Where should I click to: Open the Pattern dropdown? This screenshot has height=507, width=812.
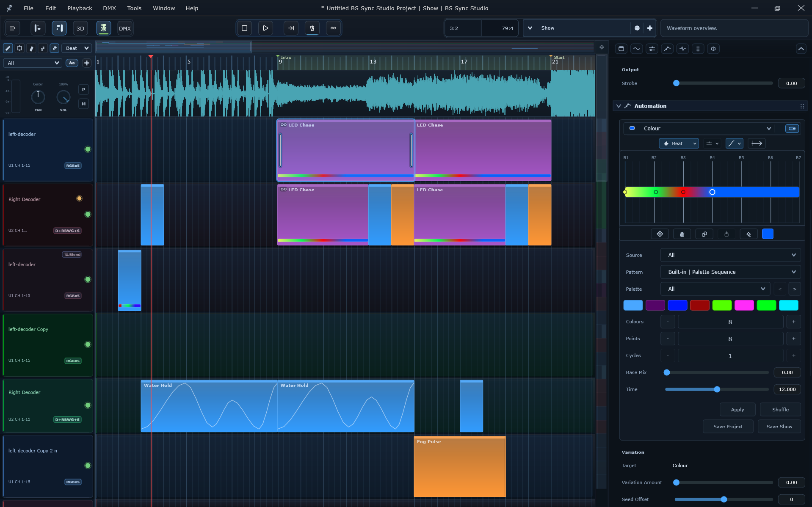[x=730, y=272]
